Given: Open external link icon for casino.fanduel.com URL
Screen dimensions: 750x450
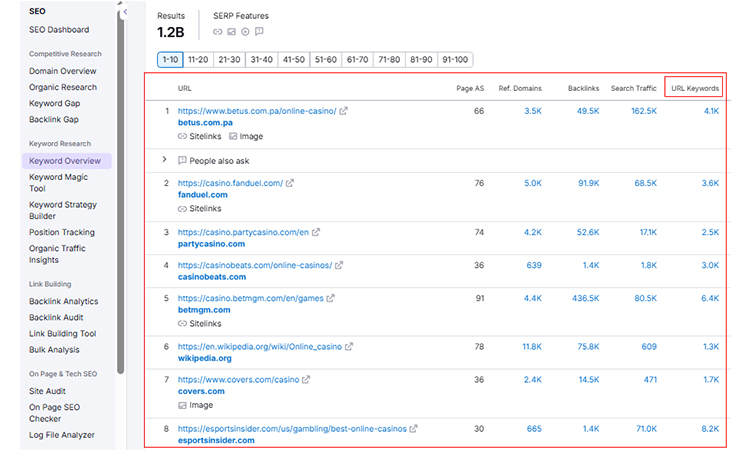Looking at the screenshot, I should pyautogui.click(x=290, y=183).
